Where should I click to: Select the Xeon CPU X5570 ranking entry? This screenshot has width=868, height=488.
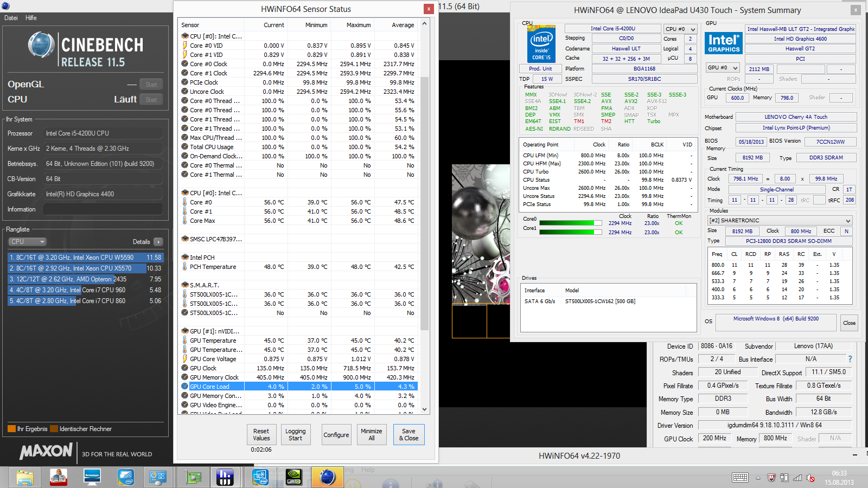(x=85, y=268)
